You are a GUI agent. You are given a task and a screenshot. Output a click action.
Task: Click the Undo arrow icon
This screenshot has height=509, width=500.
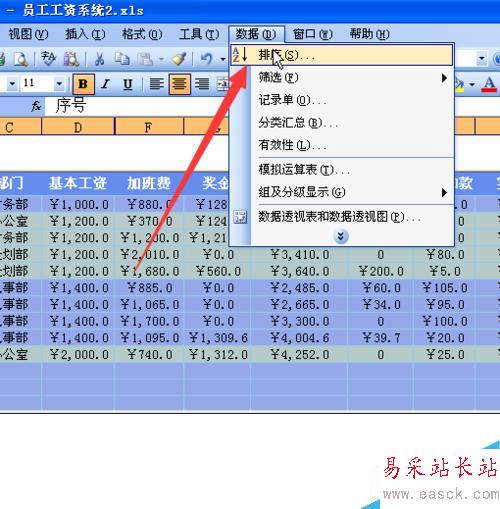206,59
